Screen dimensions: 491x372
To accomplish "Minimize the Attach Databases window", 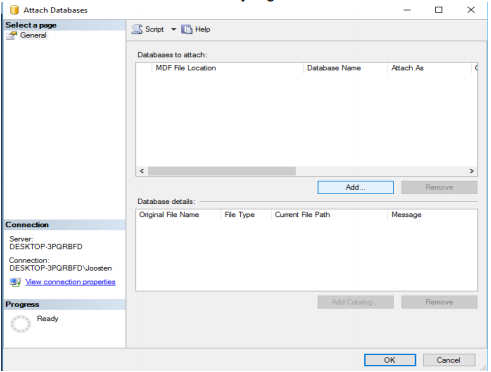I will (407, 10).
